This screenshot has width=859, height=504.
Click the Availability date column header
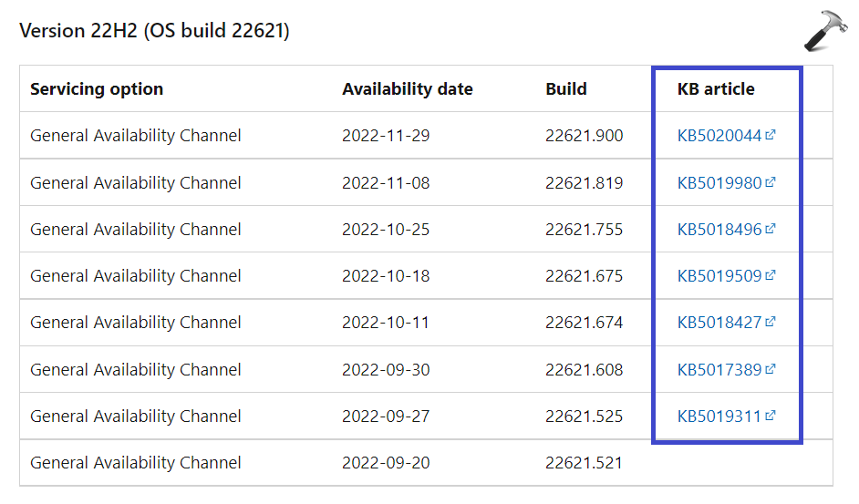pyautogui.click(x=407, y=89)
